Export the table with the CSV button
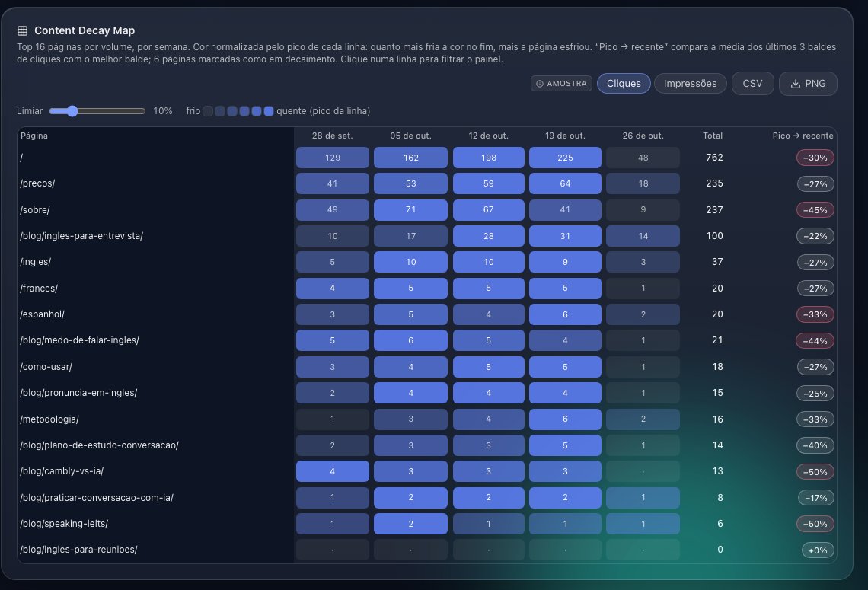 click(752, 84)
